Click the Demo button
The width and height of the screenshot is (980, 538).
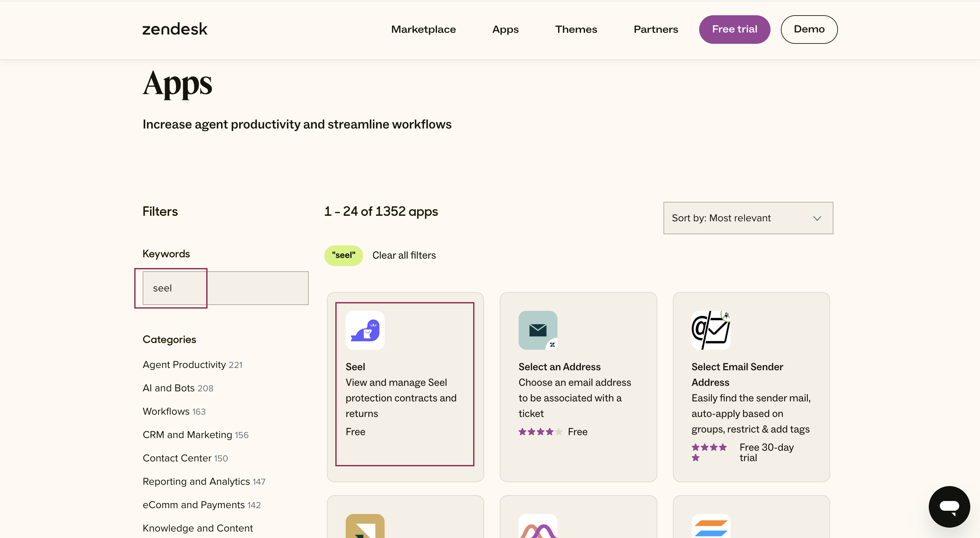coord(809,29)
